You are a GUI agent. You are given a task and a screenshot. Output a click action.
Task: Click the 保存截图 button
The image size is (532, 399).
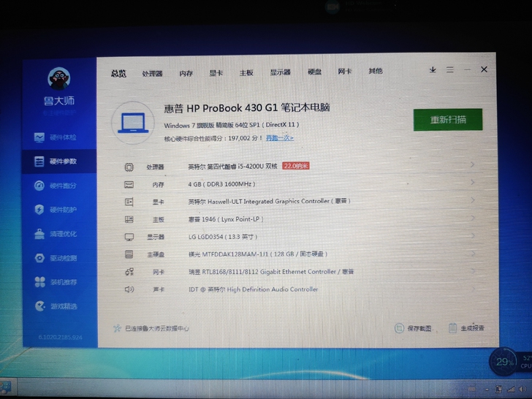coord(413,328)
